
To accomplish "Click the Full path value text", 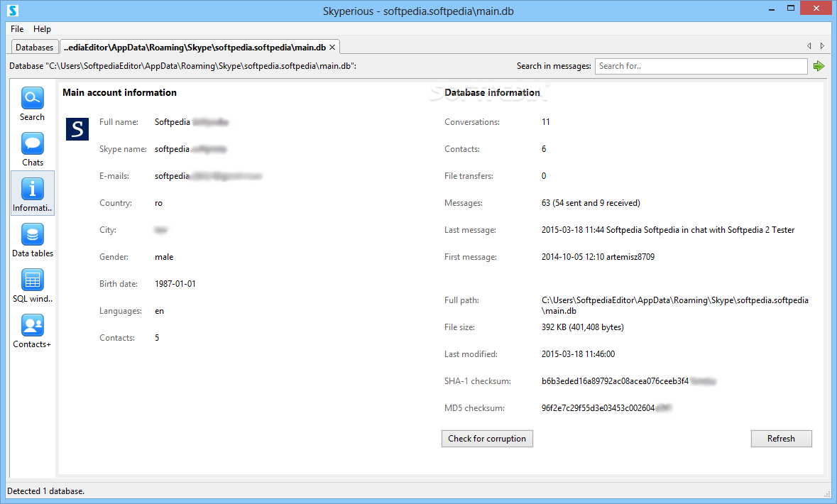I will (x=674, y=305).
